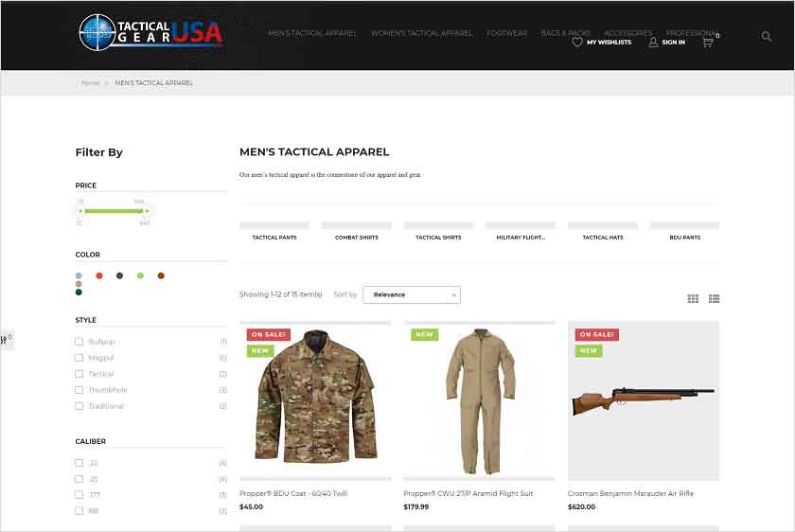Click the Sign In user icon
Screen dimensions: 795x532
pos(654,42)
